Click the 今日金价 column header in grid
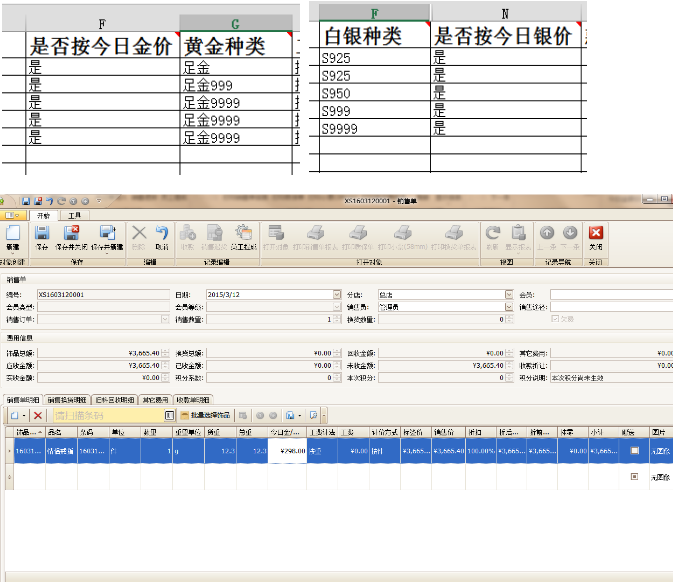This screenshot has height=582, width=673. pyautogui.click(x=287, y=432)
